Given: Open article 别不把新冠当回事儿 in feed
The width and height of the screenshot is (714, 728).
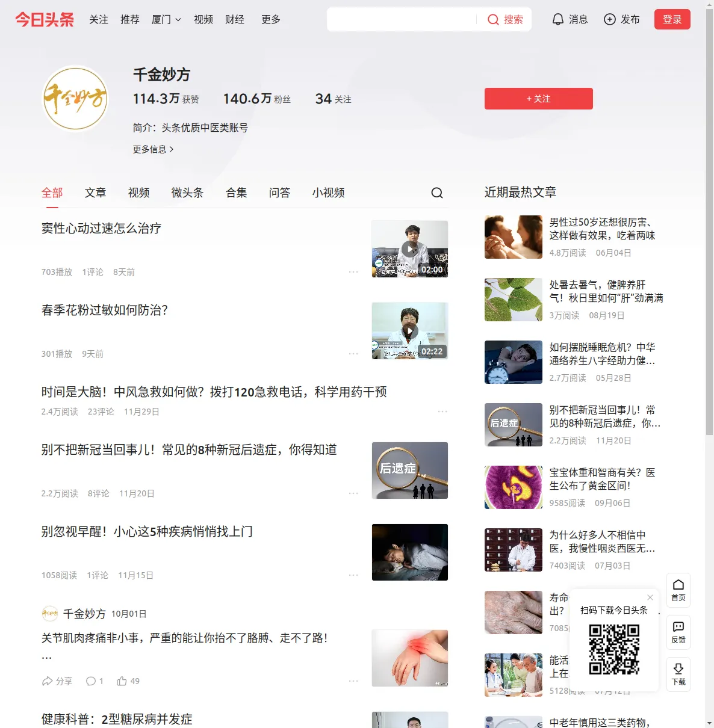Looking at the screenshot, I should [189, 450].
